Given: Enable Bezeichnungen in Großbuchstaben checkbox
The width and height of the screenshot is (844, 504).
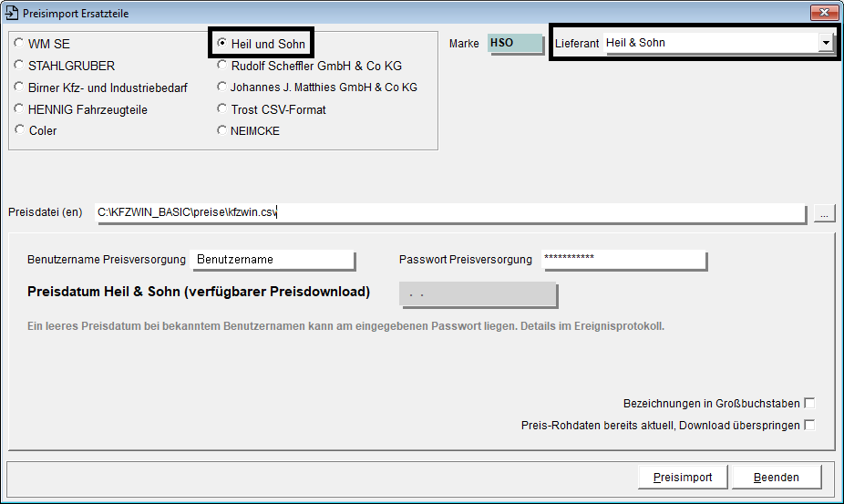Looking at the screenshot, I should coord(809,404).
